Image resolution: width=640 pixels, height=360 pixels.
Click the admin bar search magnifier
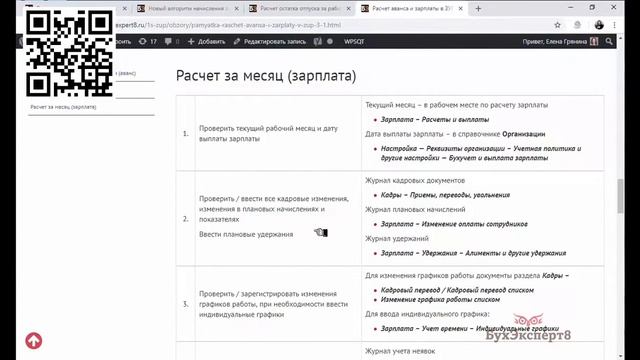[x=609, y=41]
